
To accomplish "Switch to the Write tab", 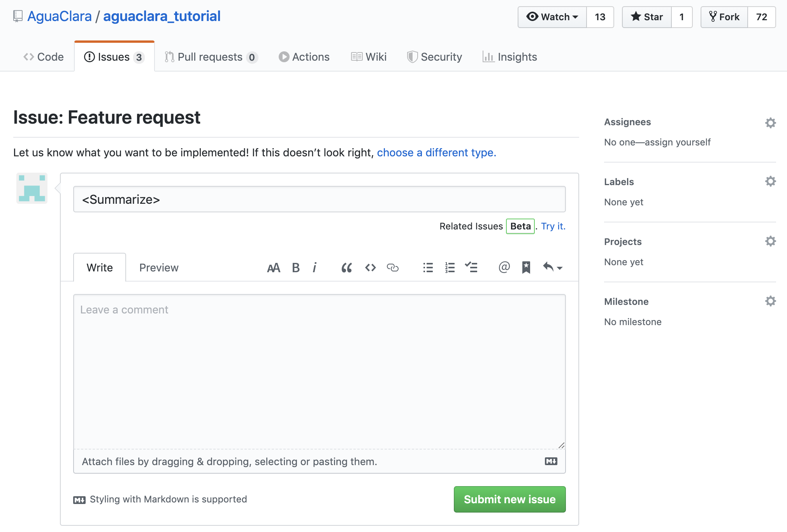I will point(100,268).
